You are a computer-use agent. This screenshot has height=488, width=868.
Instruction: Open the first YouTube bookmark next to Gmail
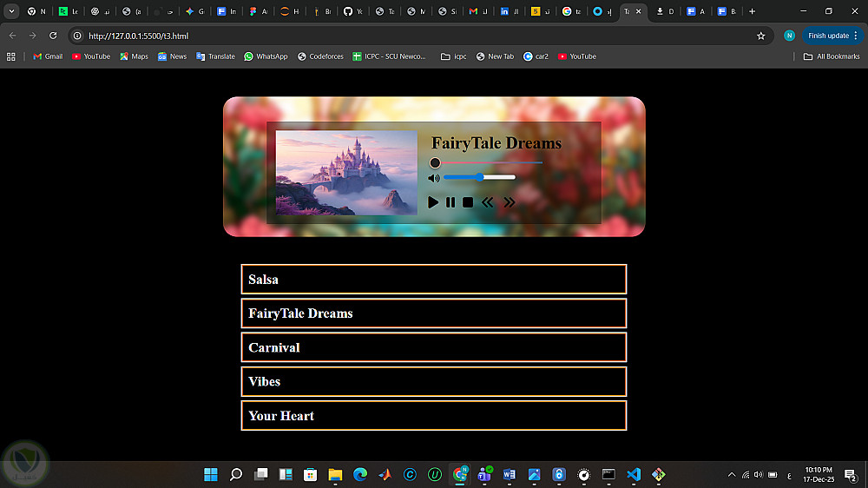tap(91, 56)
